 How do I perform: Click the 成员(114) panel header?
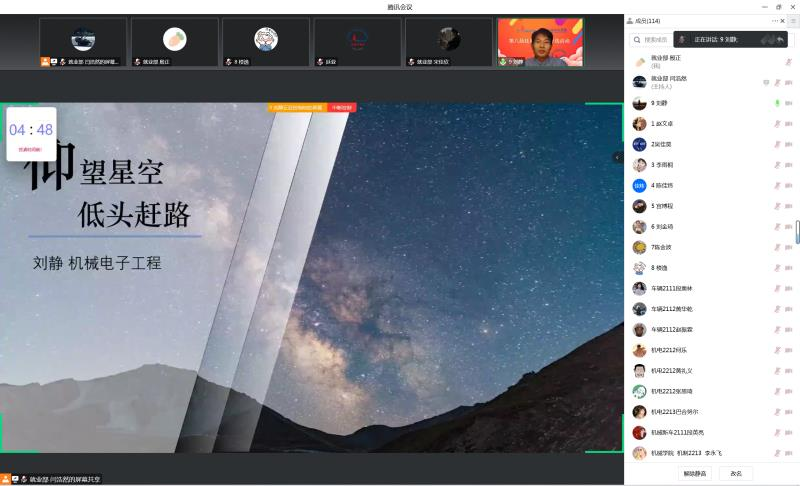point(646,21)
